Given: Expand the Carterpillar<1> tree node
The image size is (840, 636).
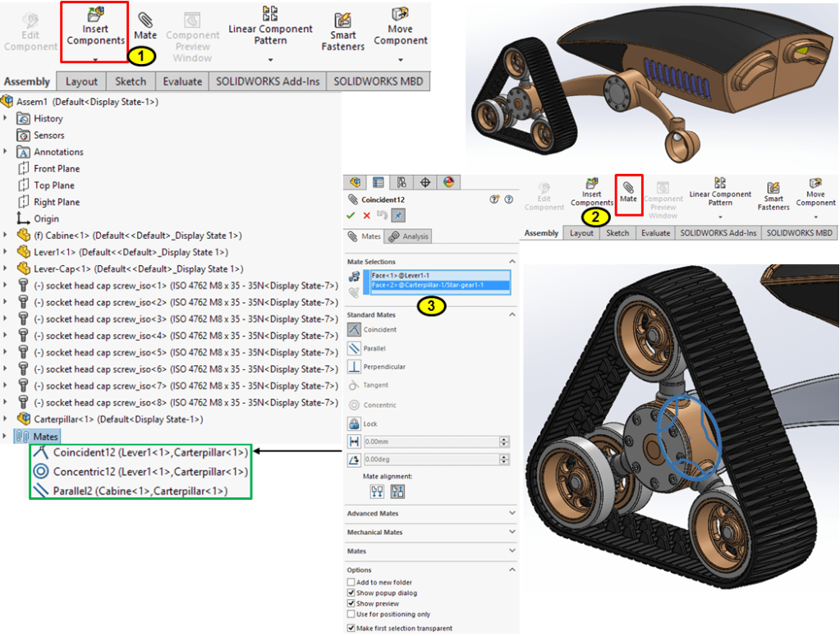Looking at the screenshot, I should 7,419.
